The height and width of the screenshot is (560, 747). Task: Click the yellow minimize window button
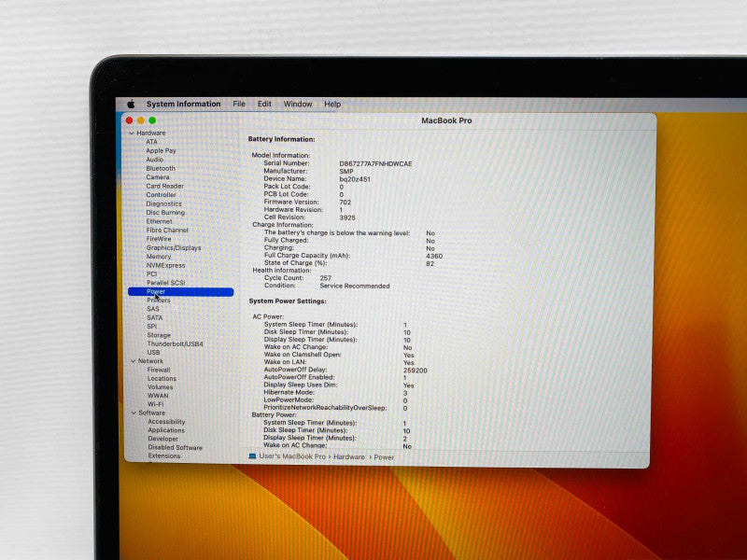pyautogui.click(x=141, y=120)
